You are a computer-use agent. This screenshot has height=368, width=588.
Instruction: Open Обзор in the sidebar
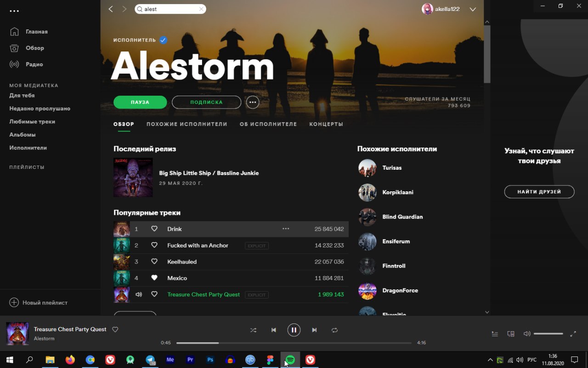(35, 48)
